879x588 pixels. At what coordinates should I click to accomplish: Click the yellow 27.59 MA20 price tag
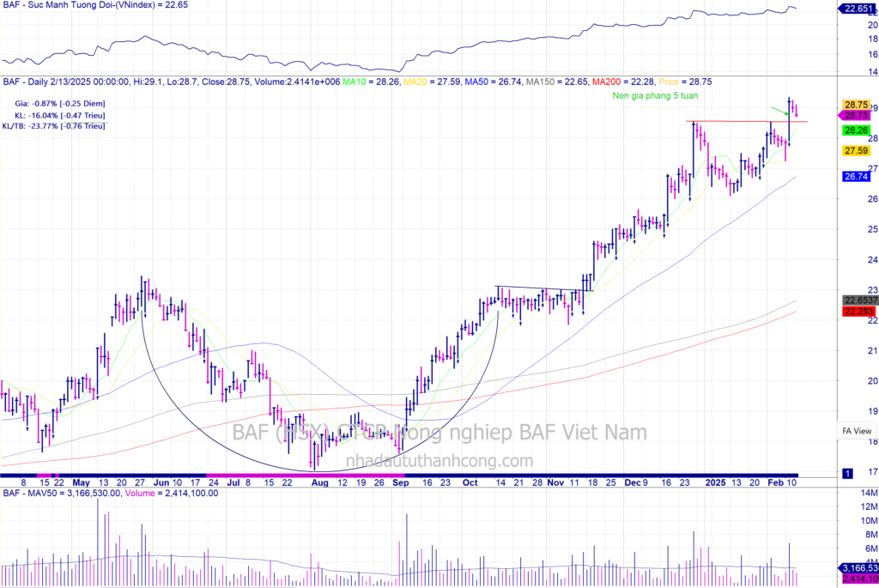click(x=855, y=150)
